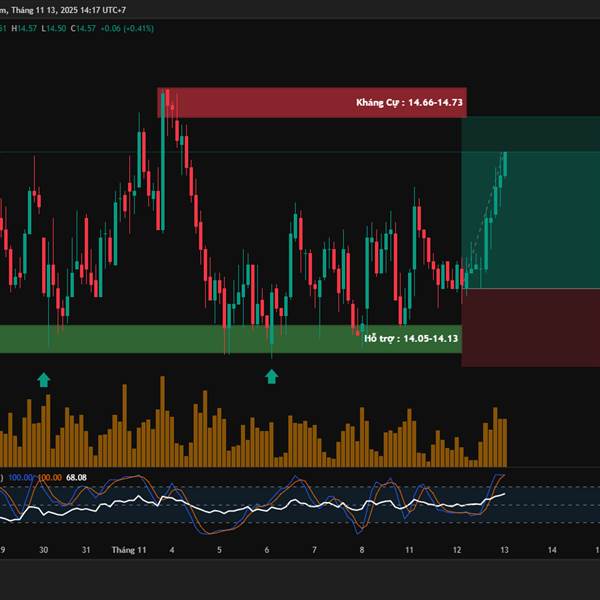Click date label 11 on the time axis

coord(409,550)
